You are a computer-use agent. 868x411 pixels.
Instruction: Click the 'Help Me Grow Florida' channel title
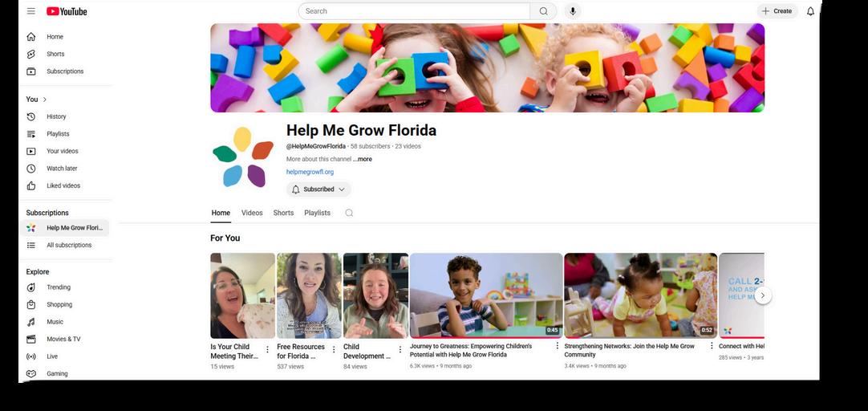361,130
